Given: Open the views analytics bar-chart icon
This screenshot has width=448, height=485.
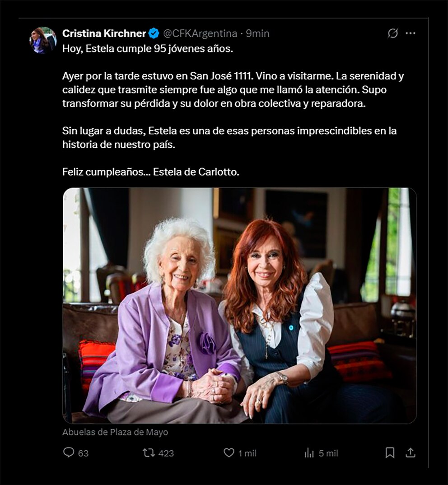Looking at the screenshot, I should pyautogui.click(x=309, y=453).
